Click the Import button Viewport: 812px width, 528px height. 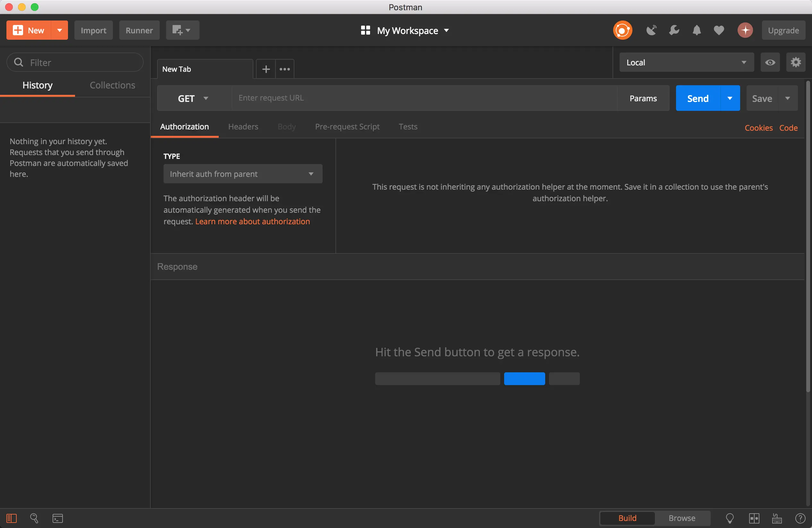[93, 30]
